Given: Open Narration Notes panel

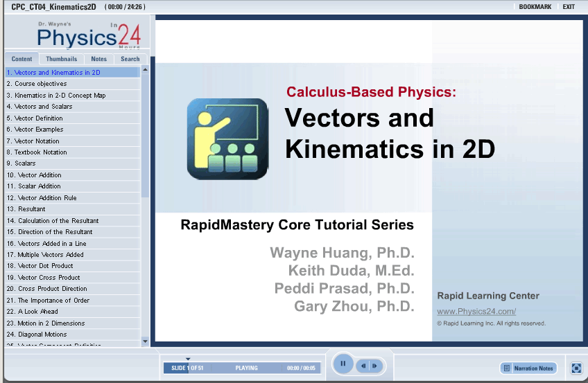Looking at the screenshot, I should pos(528,368).
